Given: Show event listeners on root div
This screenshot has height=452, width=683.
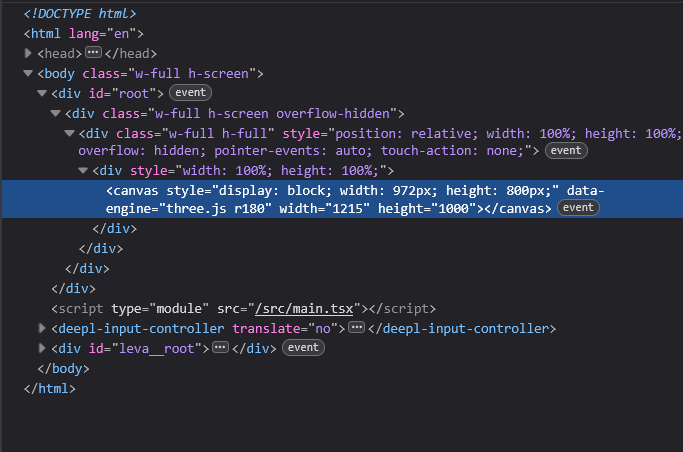Looking at the screenshot, I should click(190, 93).
